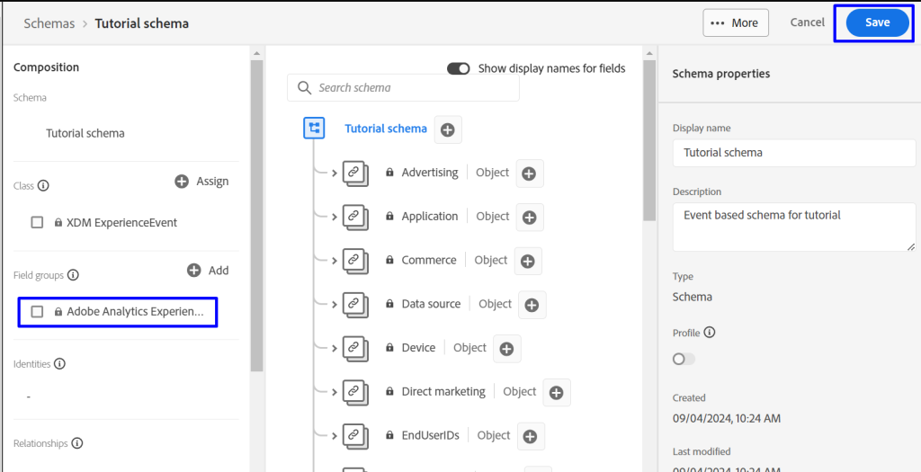Image resolution: width=921 pixels, height=472 pixels.
Task: Save the schema
Action: (x=877, y=23)
